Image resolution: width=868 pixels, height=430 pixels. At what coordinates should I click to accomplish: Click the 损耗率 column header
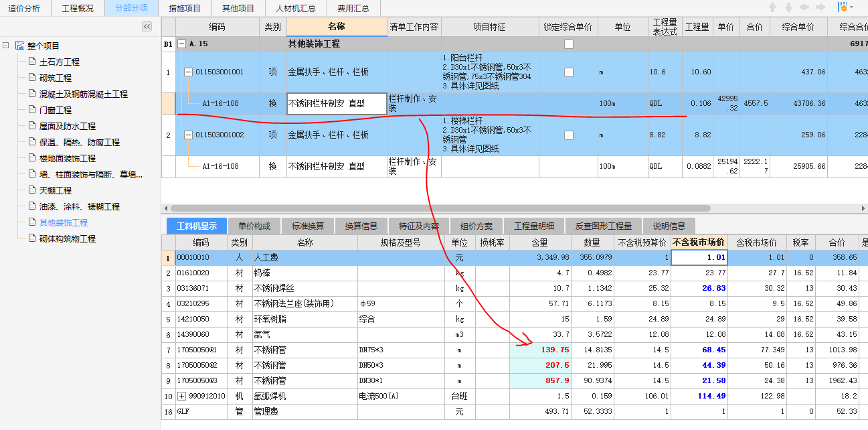tap(492, 242)
